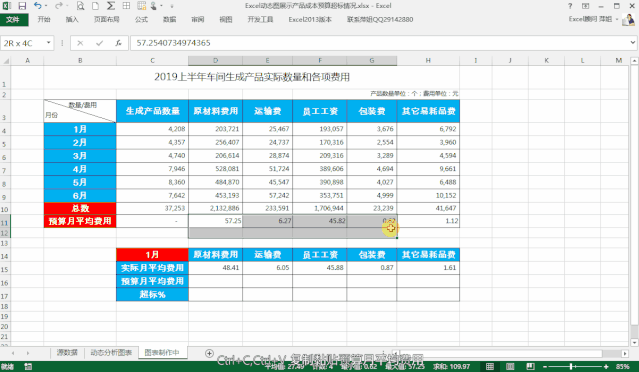639x372 pixels.
Task: Open the 页面布局 ribbon tab
Action: click(106, 20)
